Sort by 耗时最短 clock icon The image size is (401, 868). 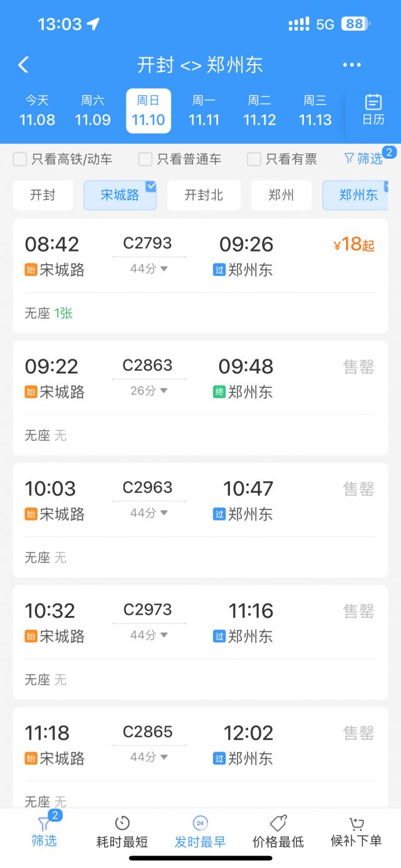click(122, 823)
